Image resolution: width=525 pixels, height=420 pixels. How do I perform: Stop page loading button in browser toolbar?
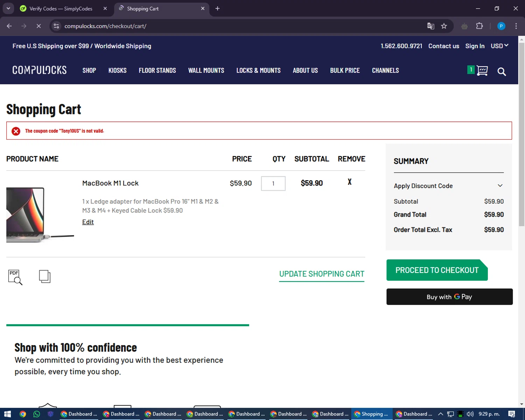click(39, 26)
